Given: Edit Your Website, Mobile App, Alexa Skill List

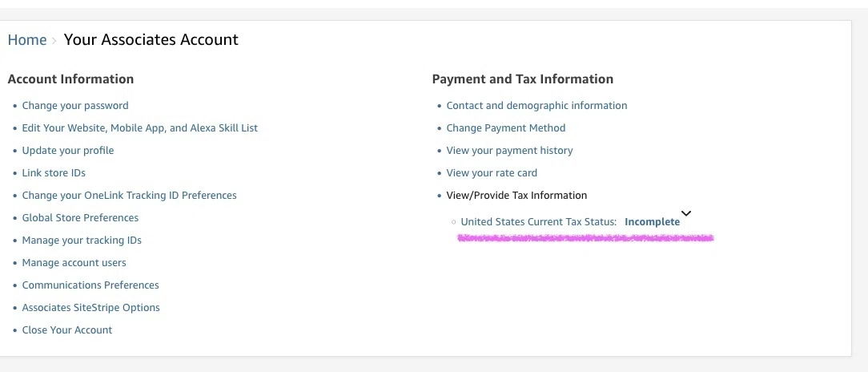Looking at the screenshot, I should click(140, 128).
